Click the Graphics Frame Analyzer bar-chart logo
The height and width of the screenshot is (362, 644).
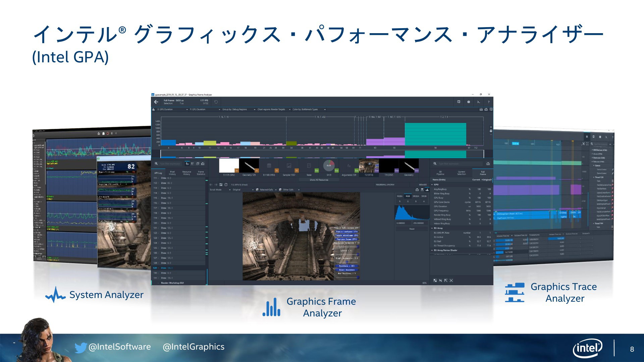pos(271,307)
